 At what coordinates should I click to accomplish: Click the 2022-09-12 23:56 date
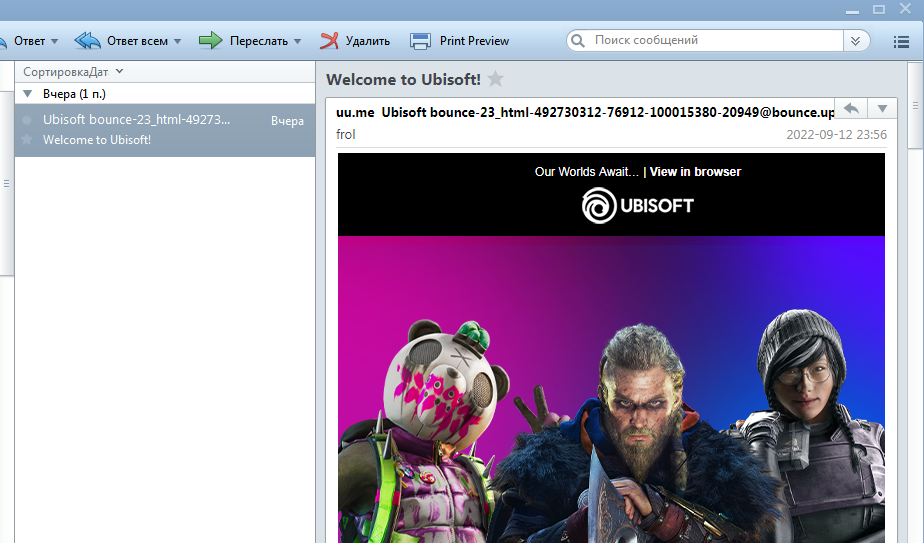[836, 134]
